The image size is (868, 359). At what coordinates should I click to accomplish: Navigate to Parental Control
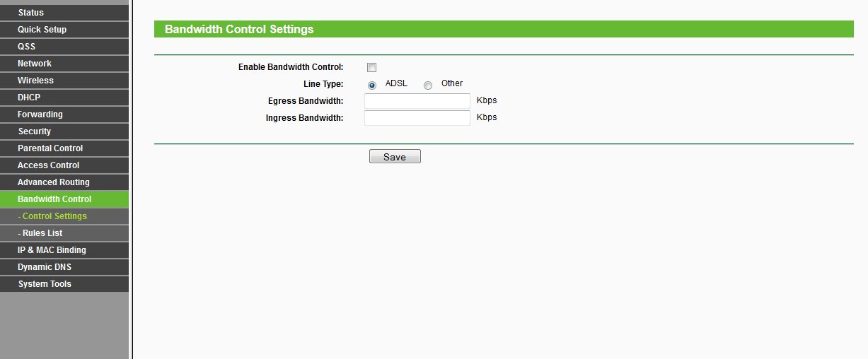point(50,148)
